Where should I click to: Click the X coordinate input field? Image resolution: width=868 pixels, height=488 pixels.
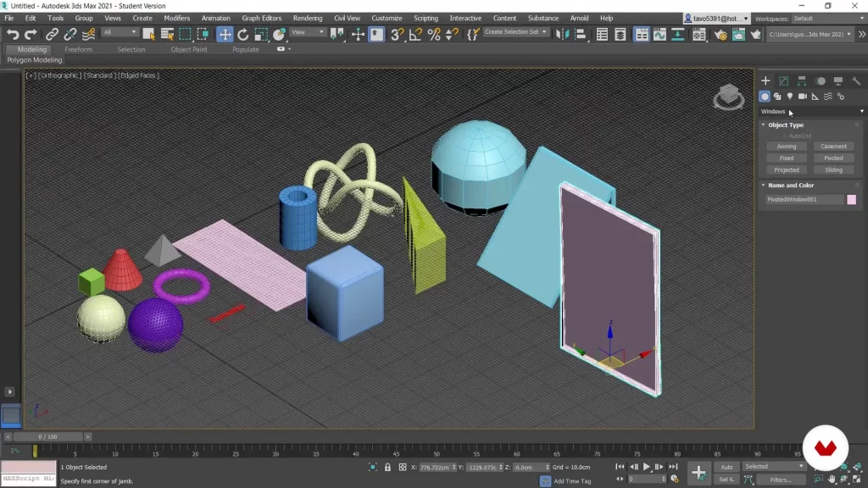[x=435, y=468]
